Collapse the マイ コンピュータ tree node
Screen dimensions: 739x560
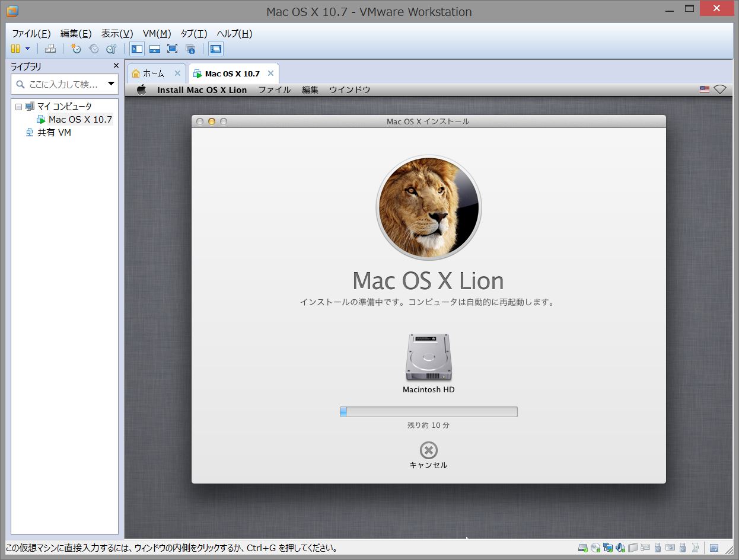click(18, 107)
